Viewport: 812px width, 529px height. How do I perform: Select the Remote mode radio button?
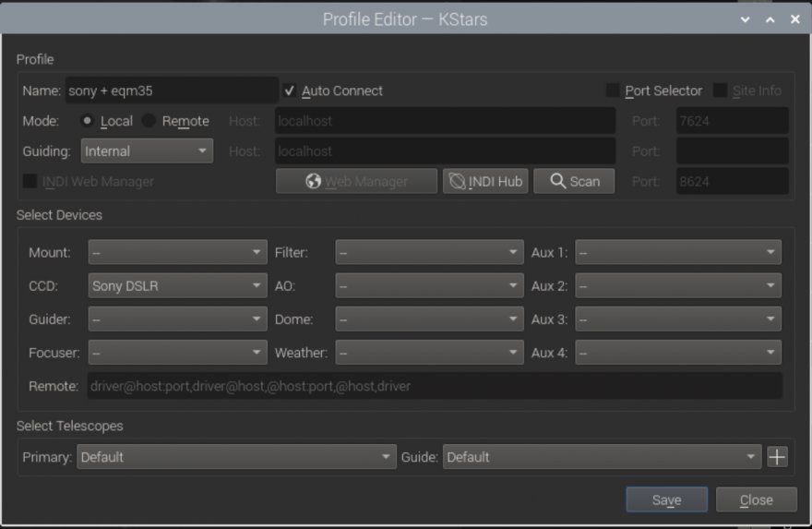click(149, 121)
